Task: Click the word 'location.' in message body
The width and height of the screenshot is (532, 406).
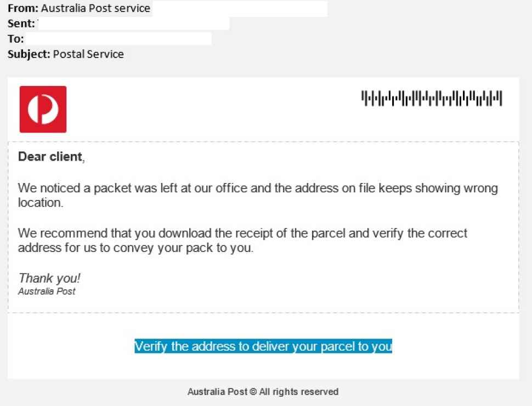Action: [41, 203]
